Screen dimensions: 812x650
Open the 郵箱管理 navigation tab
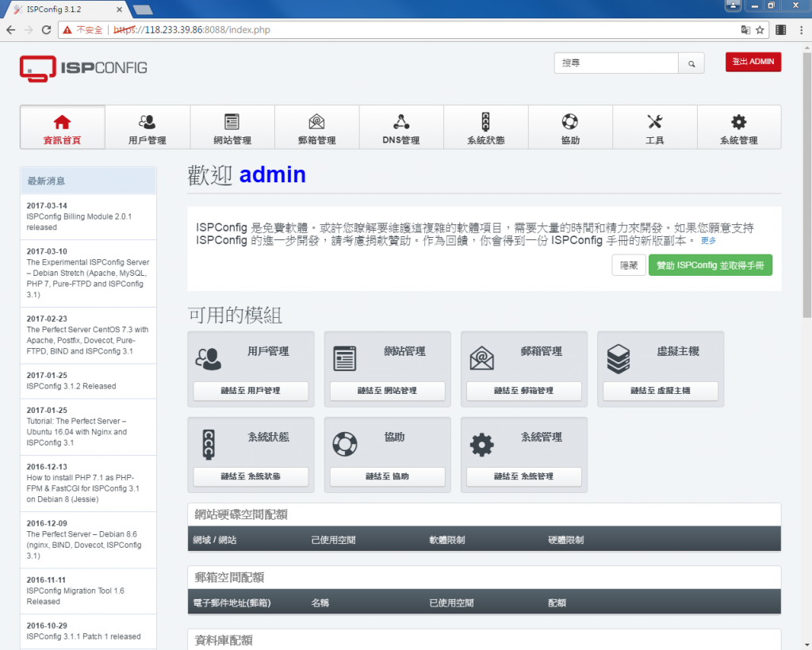316,128
